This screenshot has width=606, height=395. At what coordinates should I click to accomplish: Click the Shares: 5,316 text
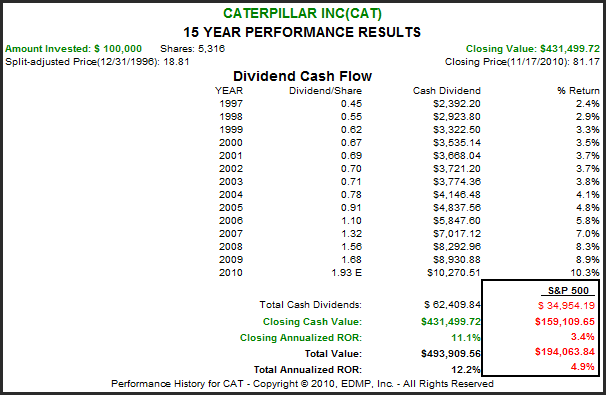192,49
